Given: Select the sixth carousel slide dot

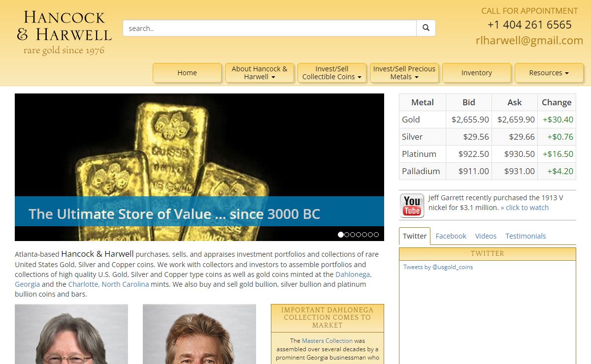Looking at the screenshot, I should (370, 235).
